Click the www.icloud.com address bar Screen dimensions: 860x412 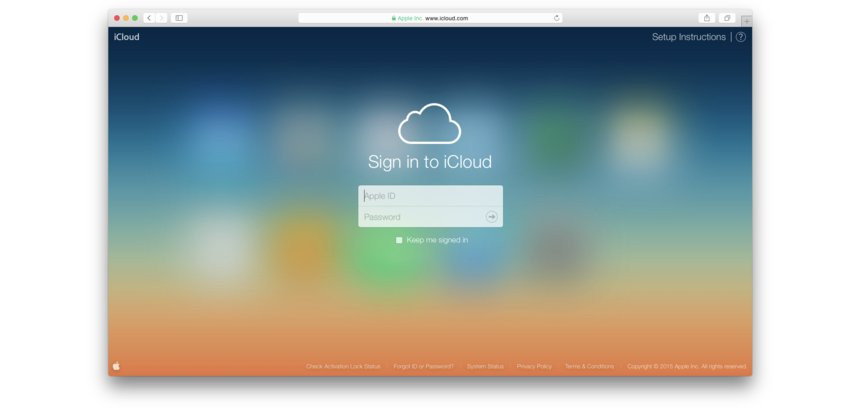[x=431, y=18]
